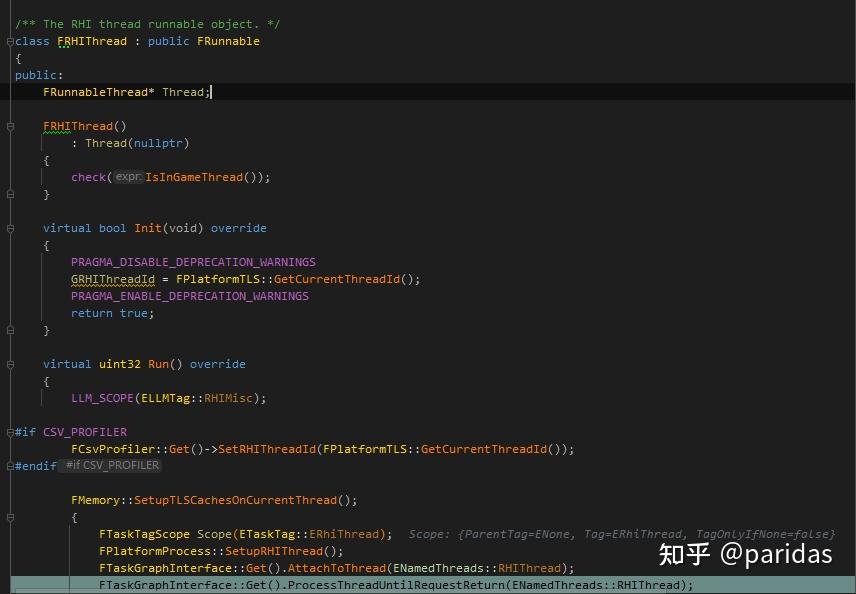Collapse the Run function body fold marker
856x594 pixels.
pos(8,364)
